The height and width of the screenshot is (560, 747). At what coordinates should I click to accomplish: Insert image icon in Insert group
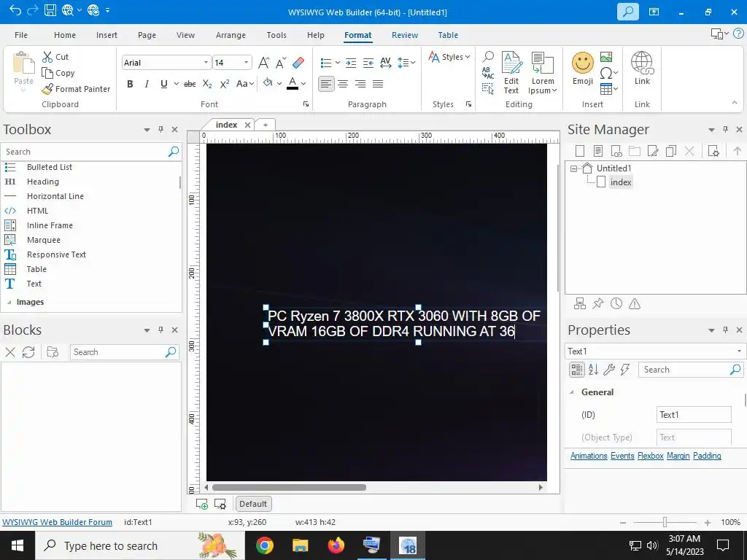pyautogui.click(x=606, y=57)
